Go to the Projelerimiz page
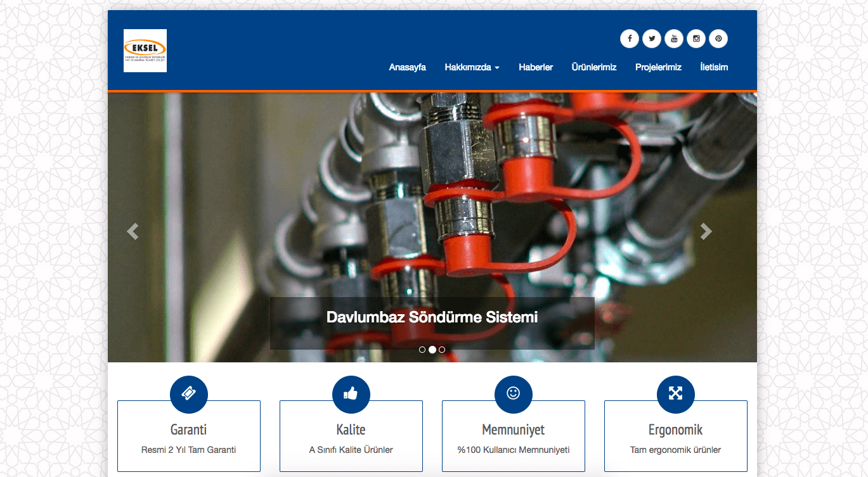This screenshot has width=868, height=477. (x=658, y=67)
